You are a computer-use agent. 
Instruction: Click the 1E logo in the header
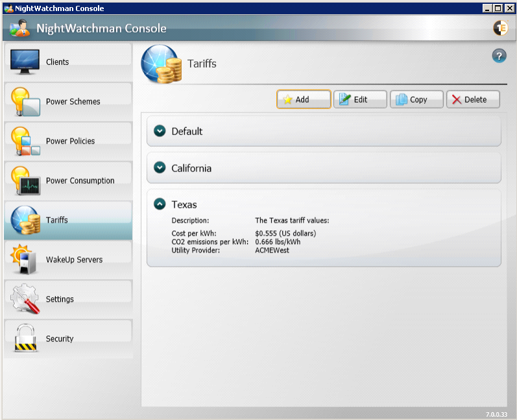click(x=500, y=28)
